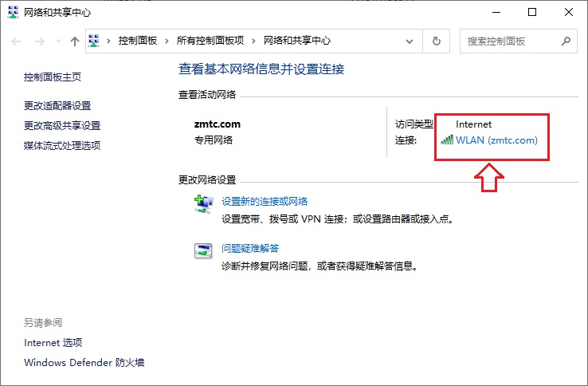Open 设置新的连接或网络 link
This screenshot has height=386, width=588.
click(x=265, y=201)
